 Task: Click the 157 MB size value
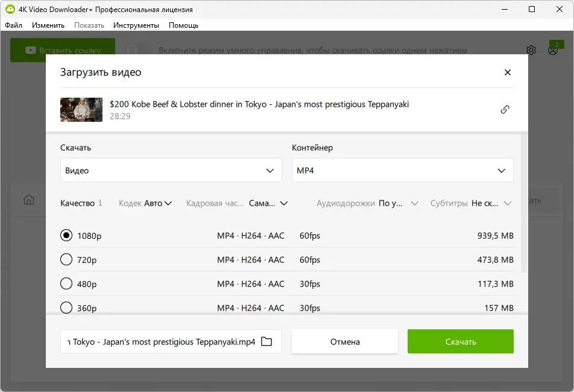(499, 308)
